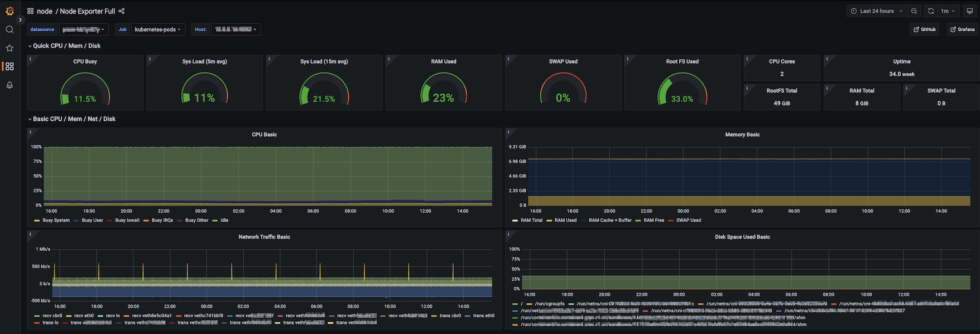Open the Network Traffic Basic panel menu
980x334 pixels.
click(264, 237)
